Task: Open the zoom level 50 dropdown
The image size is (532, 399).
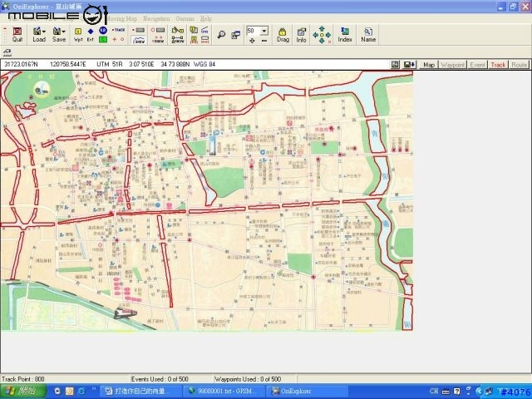Action: [x=264, y=31]
